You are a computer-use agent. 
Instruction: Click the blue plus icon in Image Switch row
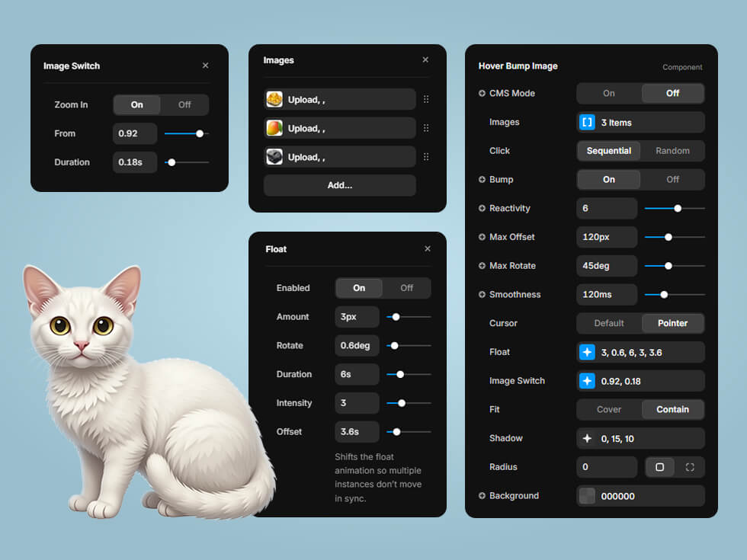(587, 381)
